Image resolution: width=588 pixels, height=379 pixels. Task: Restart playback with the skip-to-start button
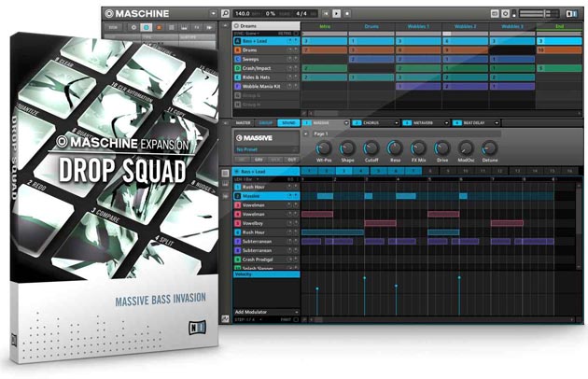coord(326,13)
